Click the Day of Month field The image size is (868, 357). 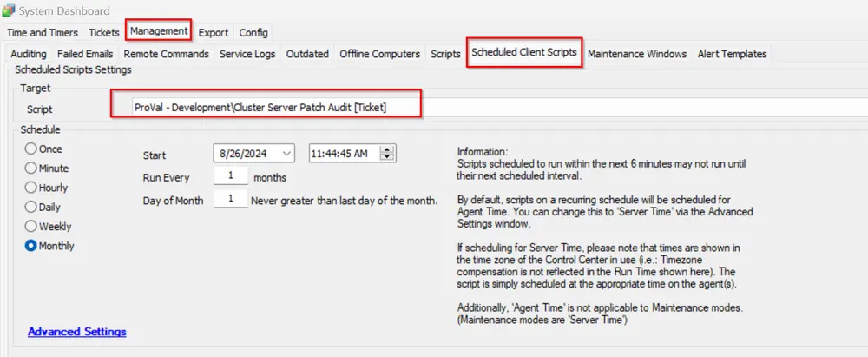231,200
